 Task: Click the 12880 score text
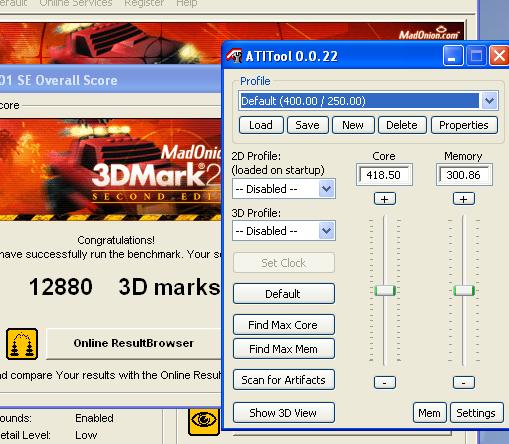pyautogui.click(x=61, y=287)
